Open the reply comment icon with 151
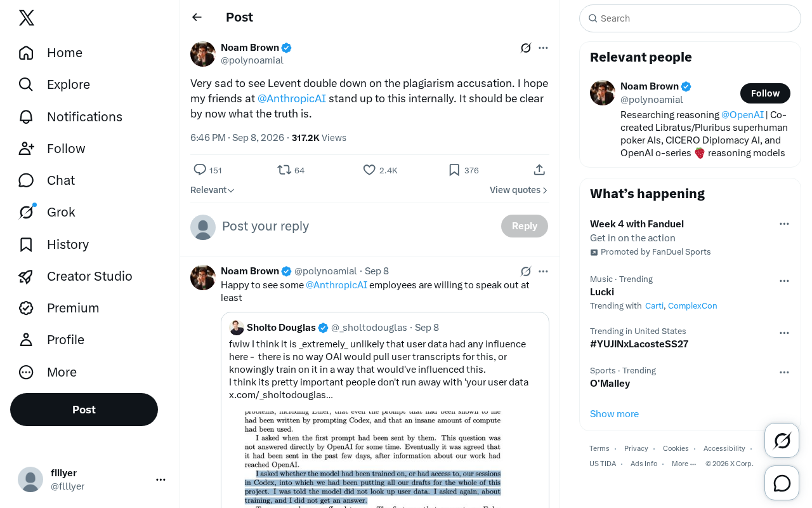 click(200, 170)
